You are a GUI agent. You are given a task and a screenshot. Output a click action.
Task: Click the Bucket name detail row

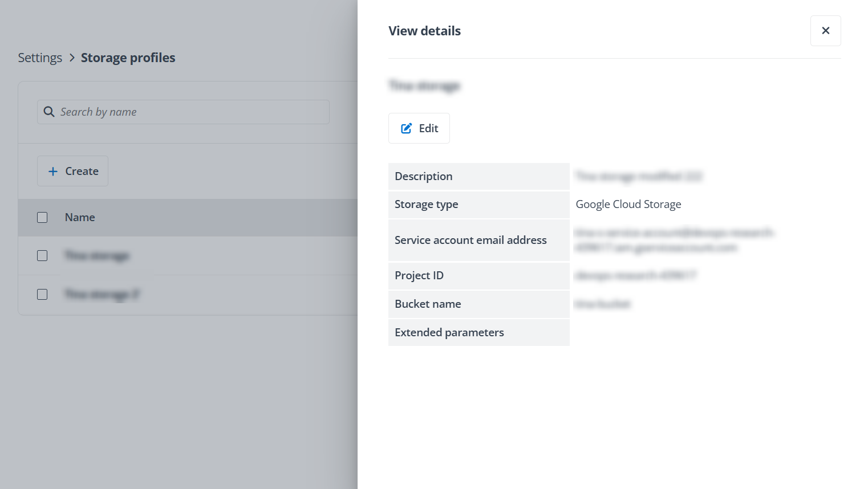click(x=428, y=304)
